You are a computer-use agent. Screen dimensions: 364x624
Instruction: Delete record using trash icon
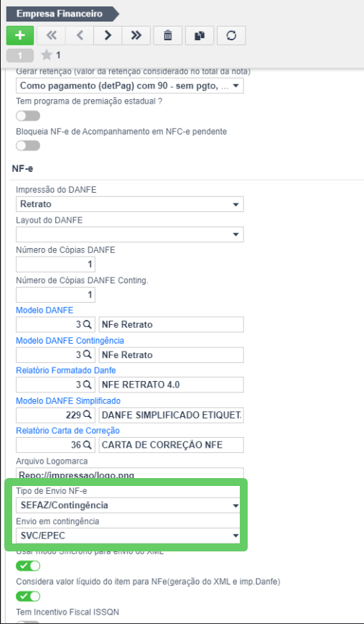pyautogui.click(x=168, y=36)
